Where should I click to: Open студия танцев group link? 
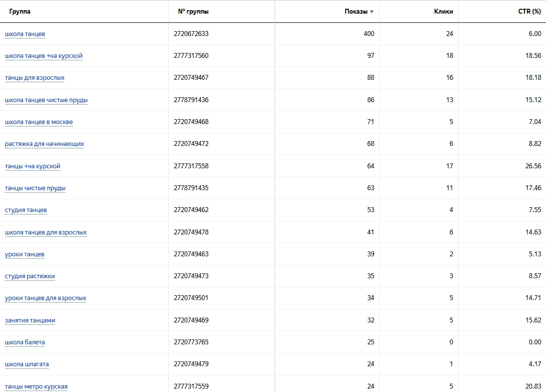pyautogui.click(x=26, y=210)
